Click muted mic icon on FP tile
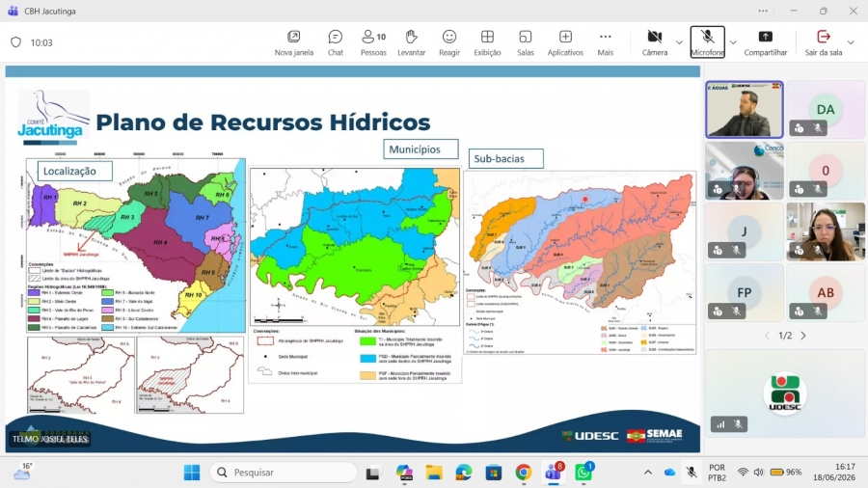This screenshot has width=868, height=488. (736, 312)
